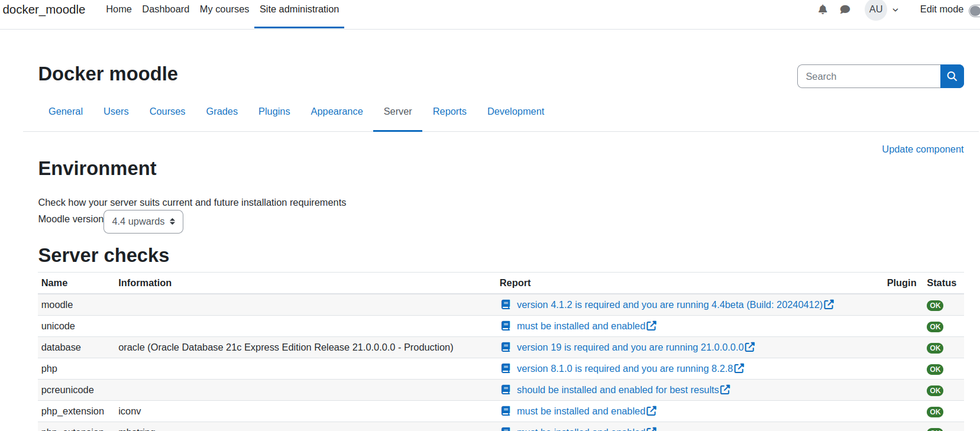Open iconv must be installed and enabled link
The image size is (980, 431).
(581, 411)
